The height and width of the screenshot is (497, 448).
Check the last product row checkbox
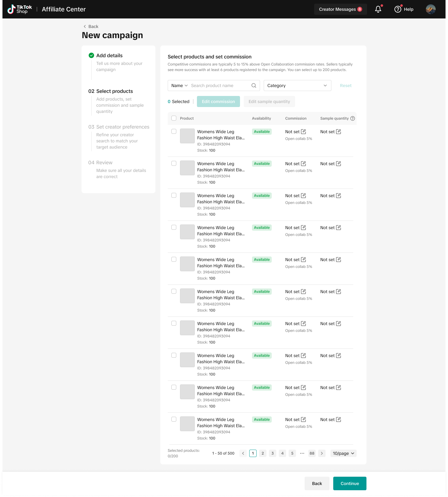coord(174,419)
